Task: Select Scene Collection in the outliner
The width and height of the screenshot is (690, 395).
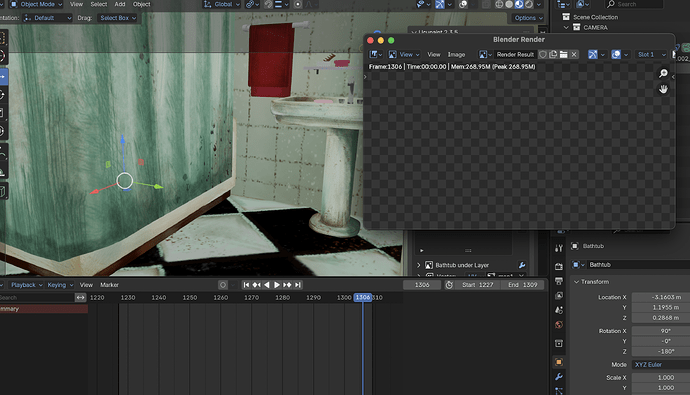Action: 595,17
